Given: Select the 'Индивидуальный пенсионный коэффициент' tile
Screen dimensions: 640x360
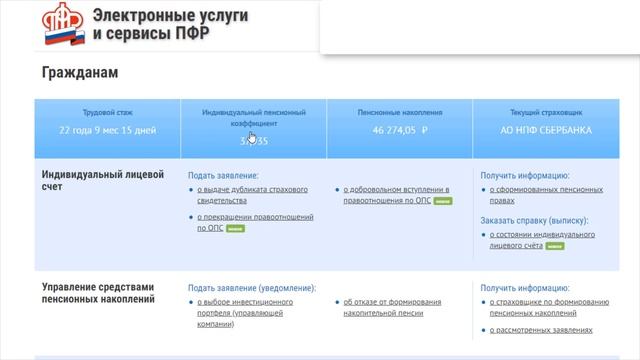Looking at the screenshot, I should tap(253, 129).
